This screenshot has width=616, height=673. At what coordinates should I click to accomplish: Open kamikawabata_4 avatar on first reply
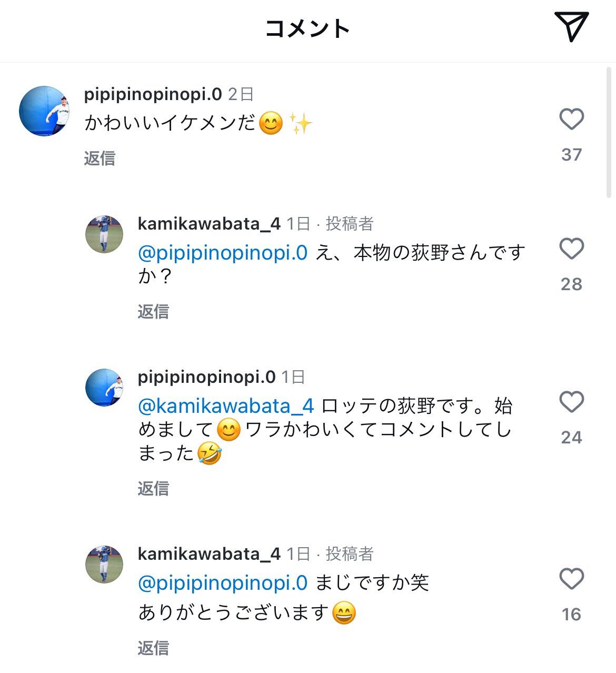pyautogui.click(x=104, y=234)
